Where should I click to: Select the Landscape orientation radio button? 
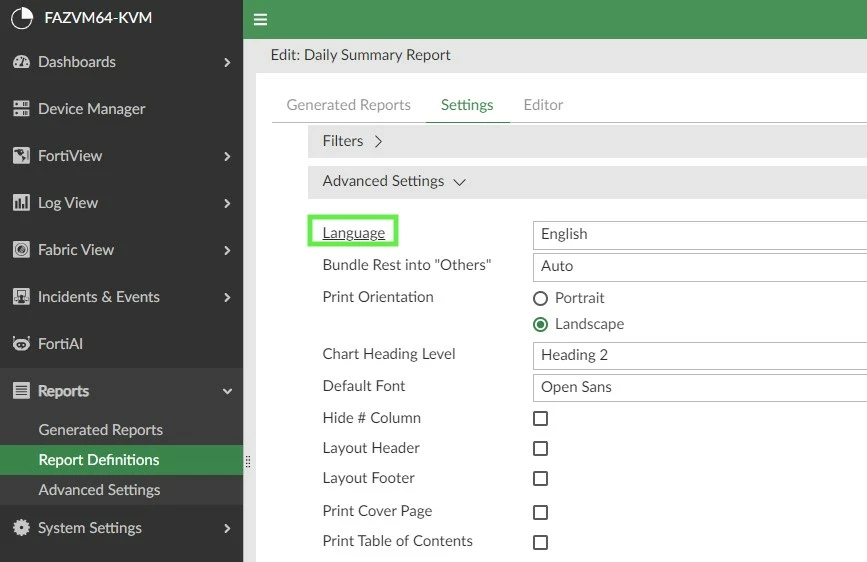(x=540, y=324)
